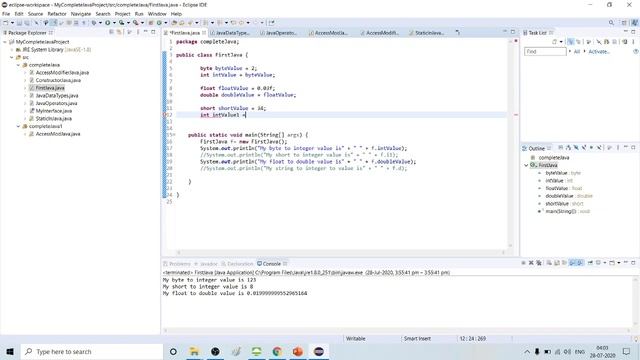Open the Refactor menu
This screenshot has width=640, height=360.
coord(57,14)
